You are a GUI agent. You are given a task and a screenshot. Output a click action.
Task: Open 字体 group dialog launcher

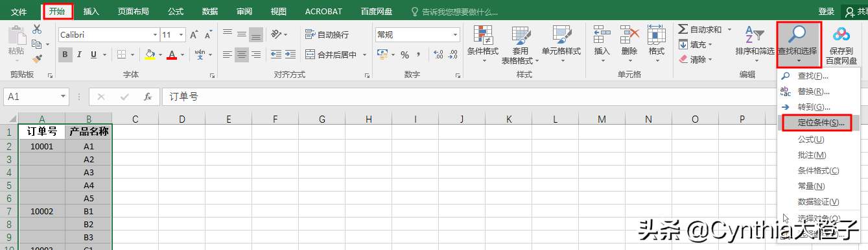(212, 75)
